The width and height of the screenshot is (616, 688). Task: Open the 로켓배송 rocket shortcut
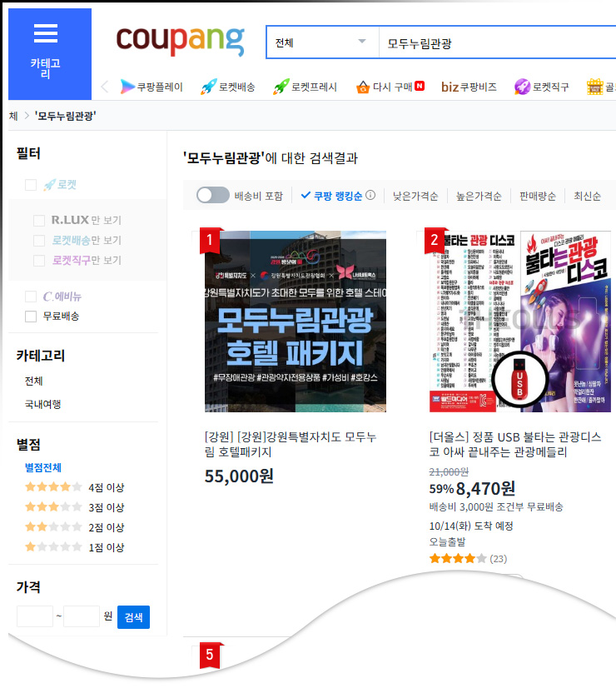click(x=228, y=87)
